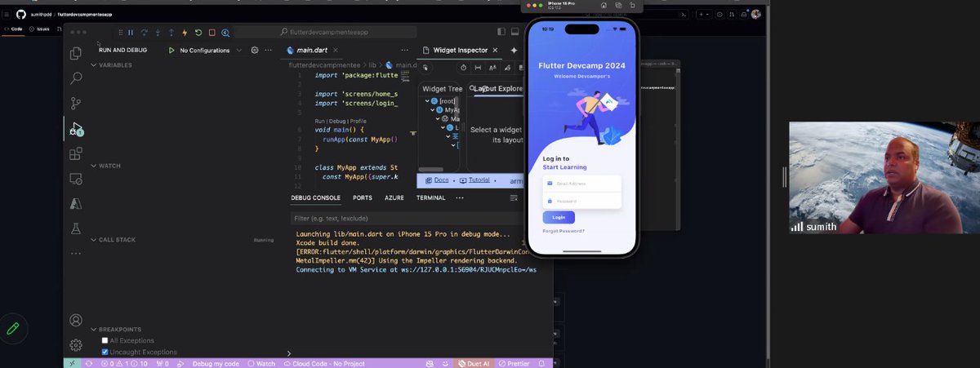980x368 pixels.
Task: Trigger Flutter Hot Reload lightning icon
Action: pos(185,33)
